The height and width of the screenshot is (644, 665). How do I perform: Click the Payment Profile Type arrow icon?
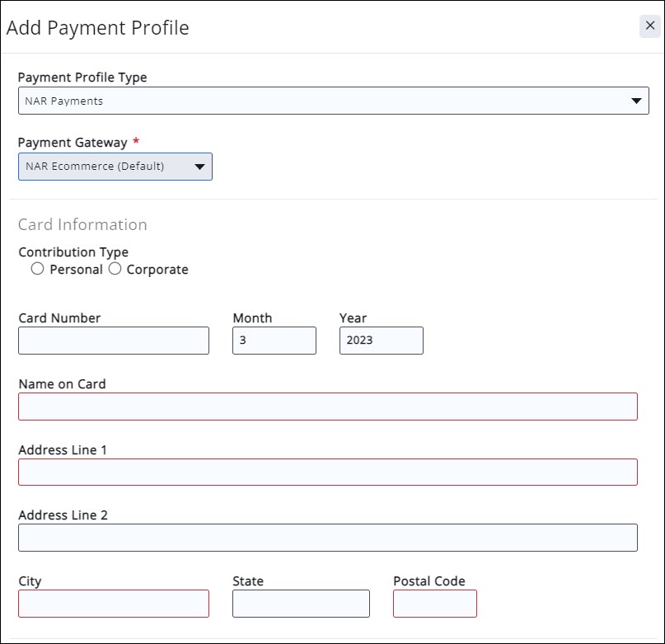pyautogui.click(x=635, y=101)
